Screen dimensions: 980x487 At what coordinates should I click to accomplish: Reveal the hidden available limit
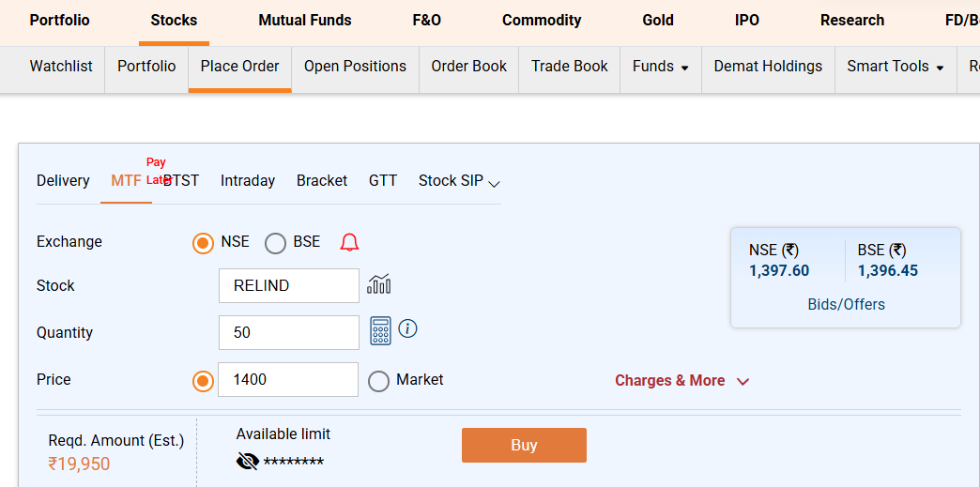(248, 461)
